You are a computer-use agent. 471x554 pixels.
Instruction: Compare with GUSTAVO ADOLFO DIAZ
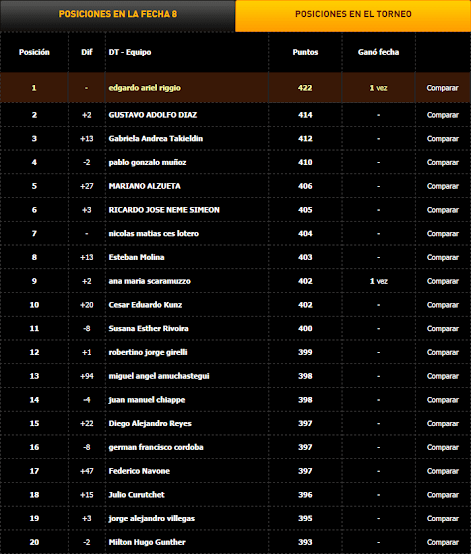point(442,115)
